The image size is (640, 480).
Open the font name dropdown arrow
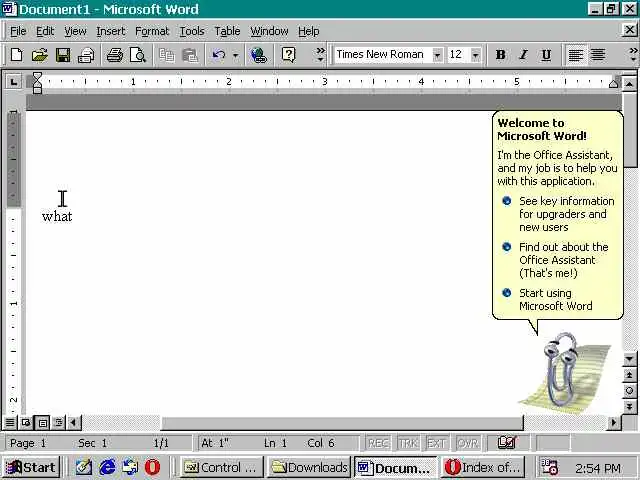437,55
